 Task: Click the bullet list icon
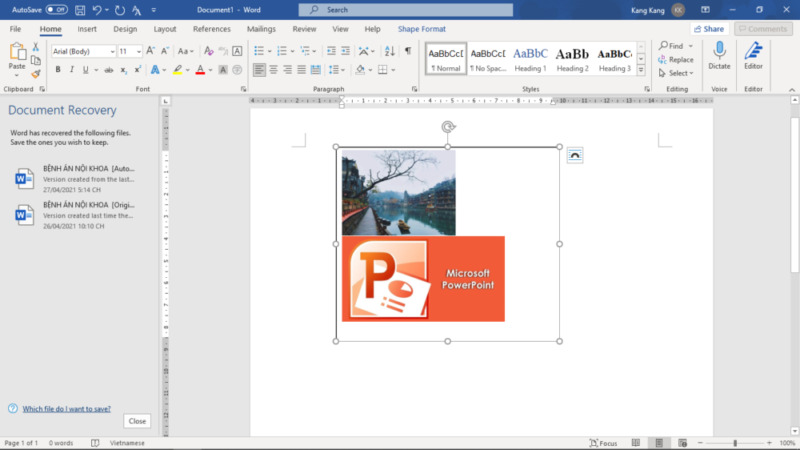point(258,51)
